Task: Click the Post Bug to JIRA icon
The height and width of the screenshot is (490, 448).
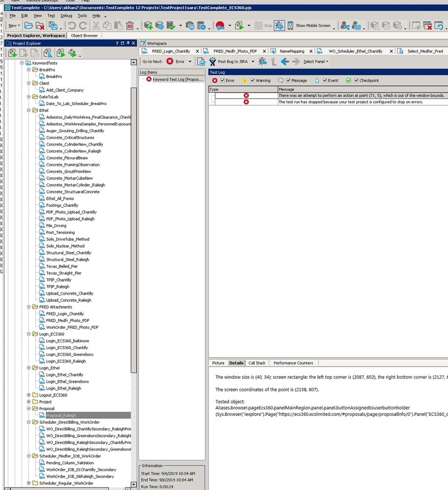Action: tap(212, 62)
